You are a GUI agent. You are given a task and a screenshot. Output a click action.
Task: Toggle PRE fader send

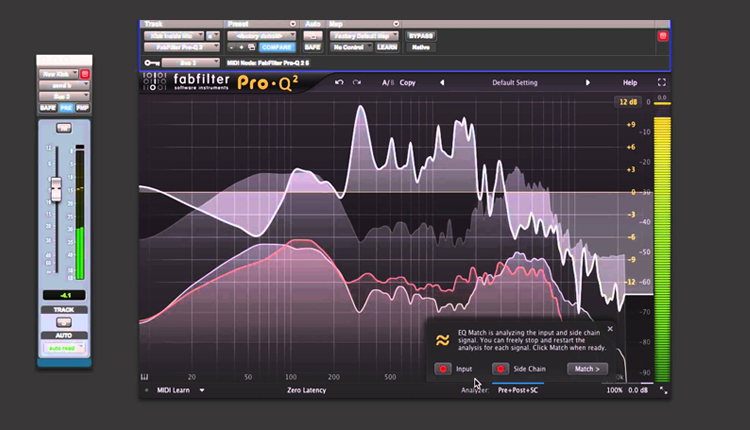point(66,108)
